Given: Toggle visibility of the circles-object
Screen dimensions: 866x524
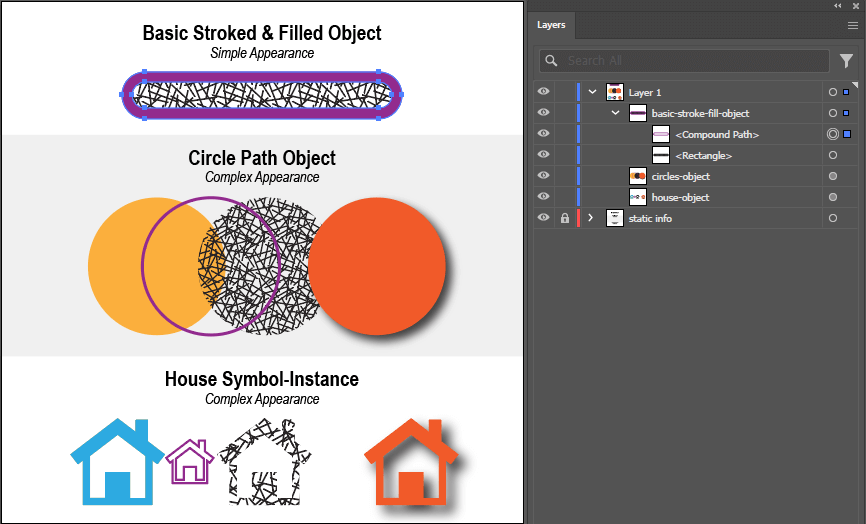Looking at the screenshot, I should tap(544, 176).
